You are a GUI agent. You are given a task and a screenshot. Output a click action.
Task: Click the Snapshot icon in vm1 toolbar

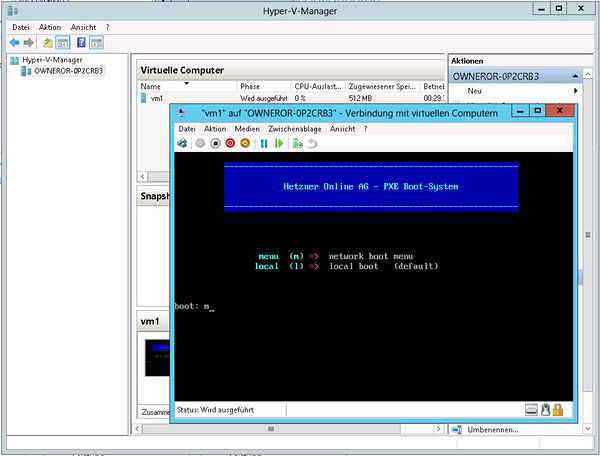[x=298, y=143]
